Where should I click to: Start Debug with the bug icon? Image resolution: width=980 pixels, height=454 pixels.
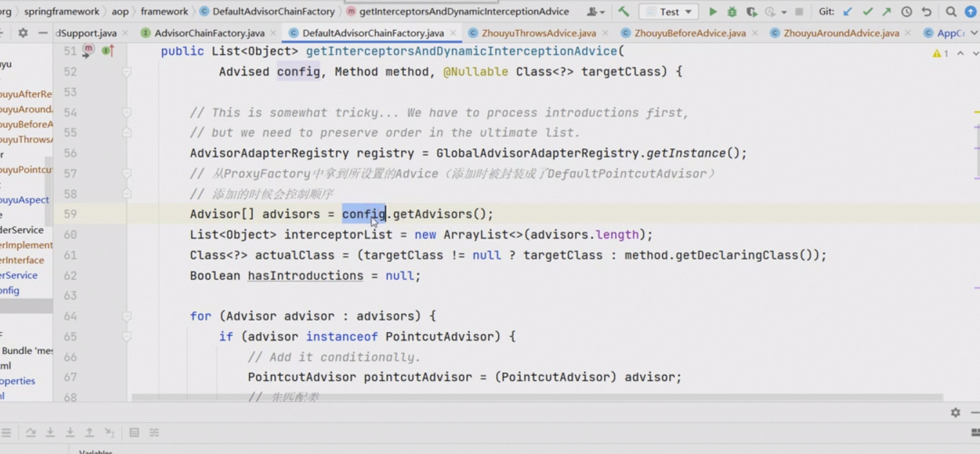point(732,12)
